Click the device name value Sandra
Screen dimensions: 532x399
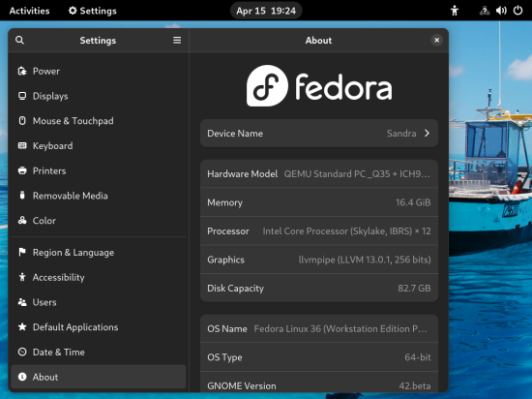(401, 133)
